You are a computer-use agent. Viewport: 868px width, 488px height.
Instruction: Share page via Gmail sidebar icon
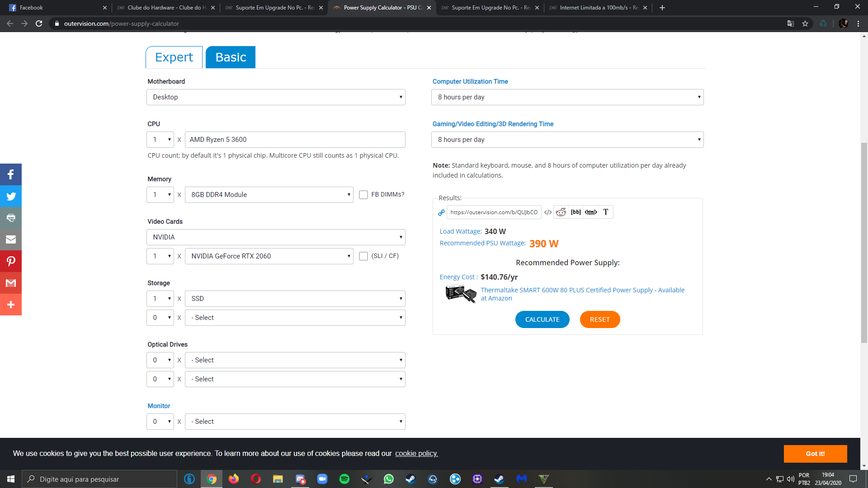[11, 283]
